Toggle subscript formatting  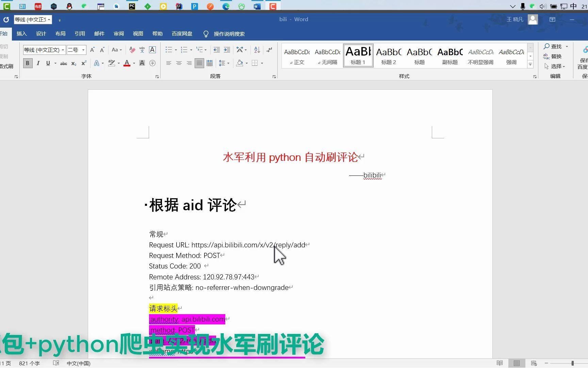[74, 63]
